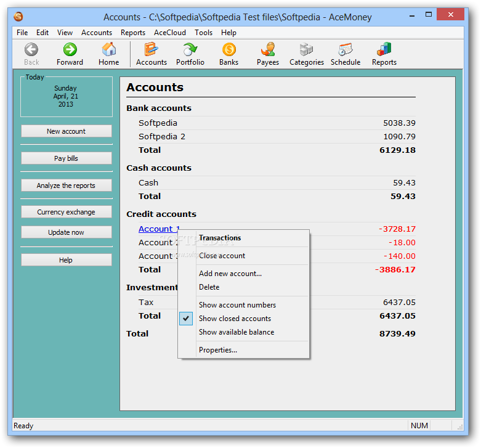Open the File menu
481x448 pixels.
tap(22, 33)
